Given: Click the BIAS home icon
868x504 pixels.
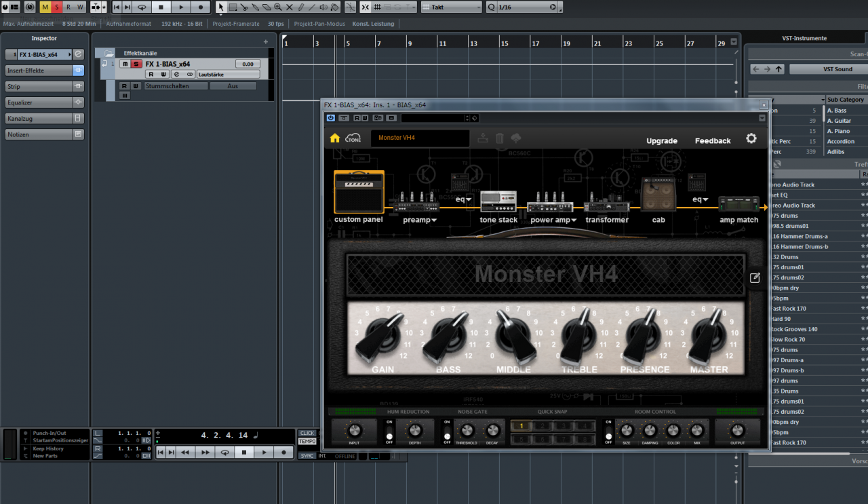Looking at the screenshot, I should [x=334, y=138].
